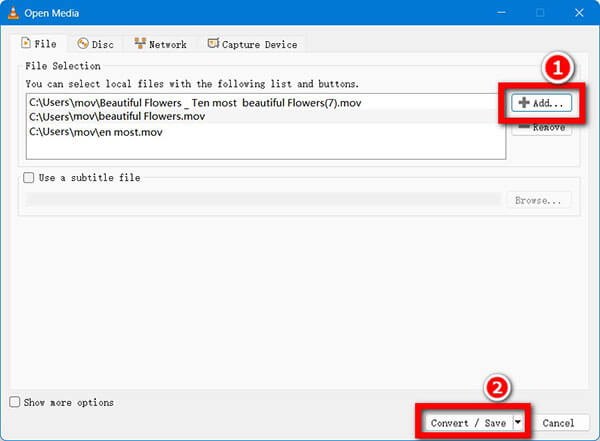Toggle Show more options checkbox

(15, 402)
